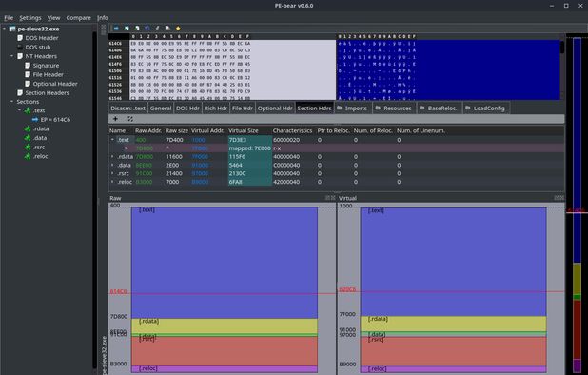Collapse the Sections tree node
588x375 pixels.
tap(11, 102)
